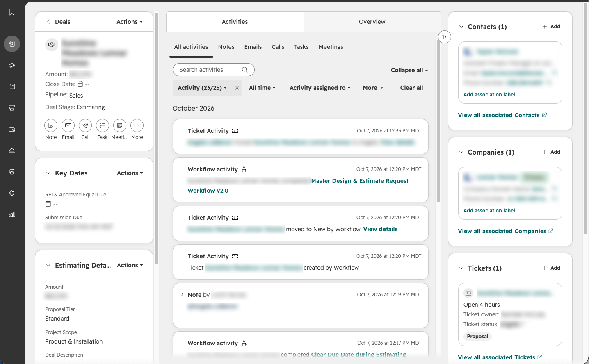589x364 pixels.
Task: Select the Notes activity tab
Action: 226,47
